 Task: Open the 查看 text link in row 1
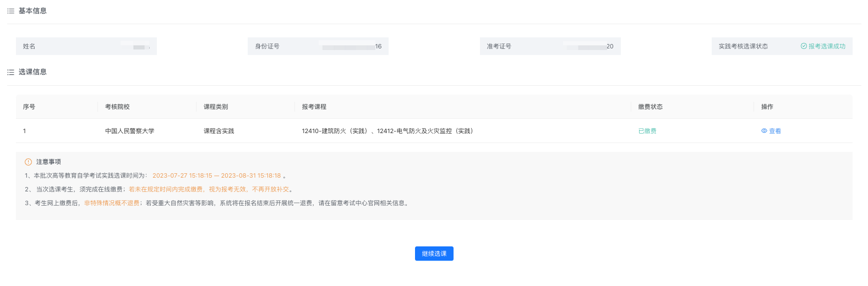point(775,131)
